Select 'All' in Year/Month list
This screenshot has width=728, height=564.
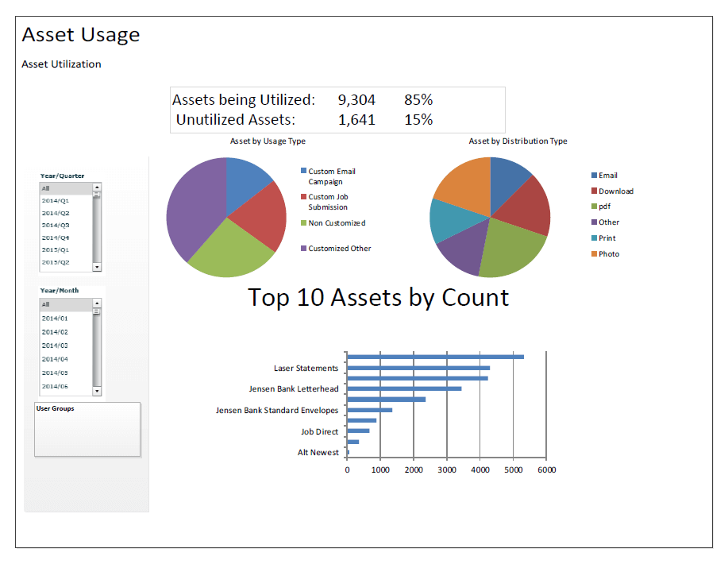(x=67, y=304)
